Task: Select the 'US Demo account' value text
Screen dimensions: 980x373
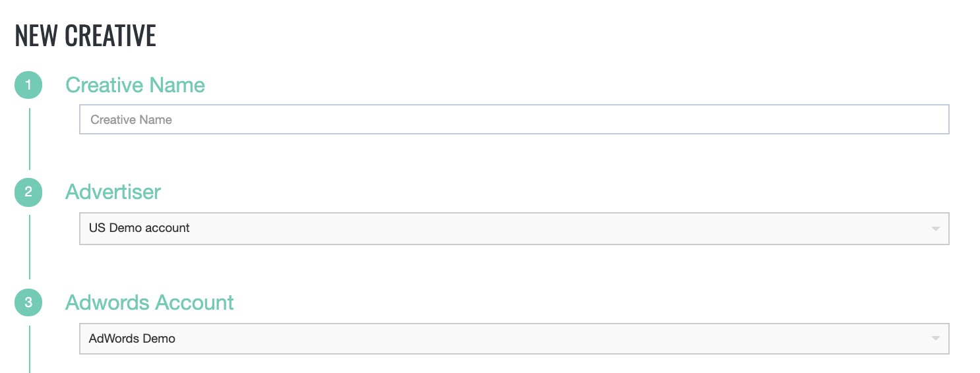Action: 139,228
